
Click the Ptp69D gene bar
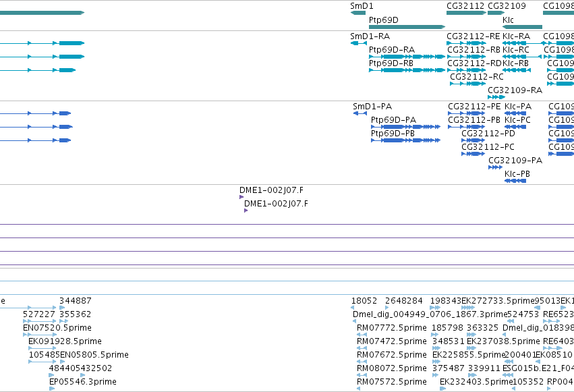(407, 27)
